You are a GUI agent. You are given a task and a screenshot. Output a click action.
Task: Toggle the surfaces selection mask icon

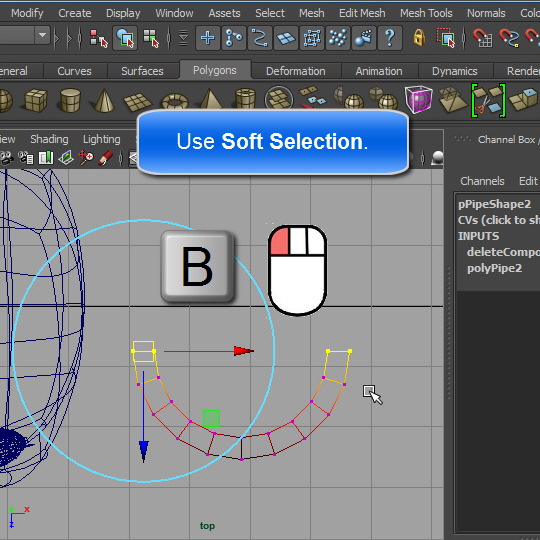point(286,38)
